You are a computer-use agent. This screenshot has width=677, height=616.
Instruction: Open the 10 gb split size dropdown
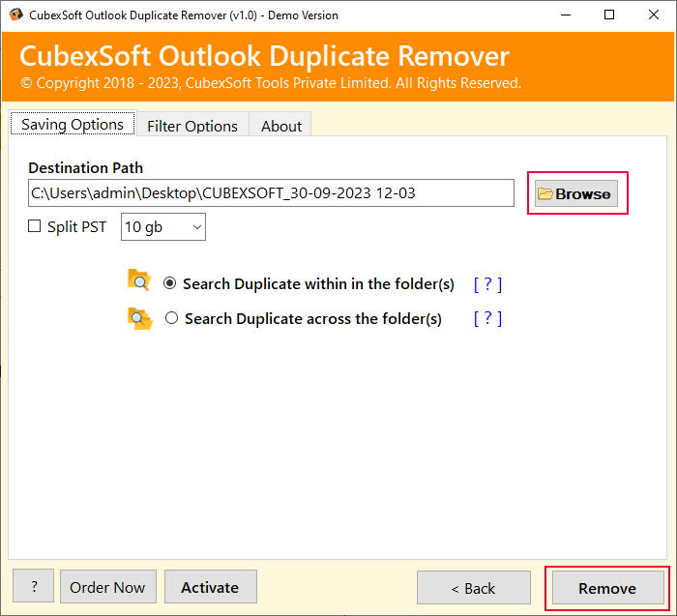point(163,226)
